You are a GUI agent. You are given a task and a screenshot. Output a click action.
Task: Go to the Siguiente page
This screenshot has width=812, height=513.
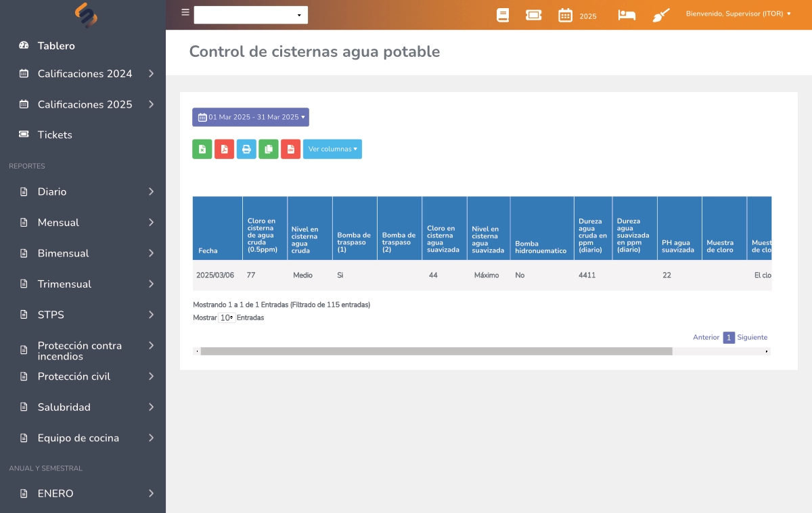752,337
